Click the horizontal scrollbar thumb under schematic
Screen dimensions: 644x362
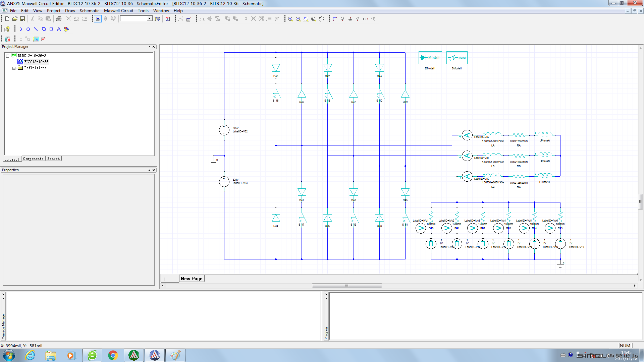347,286
